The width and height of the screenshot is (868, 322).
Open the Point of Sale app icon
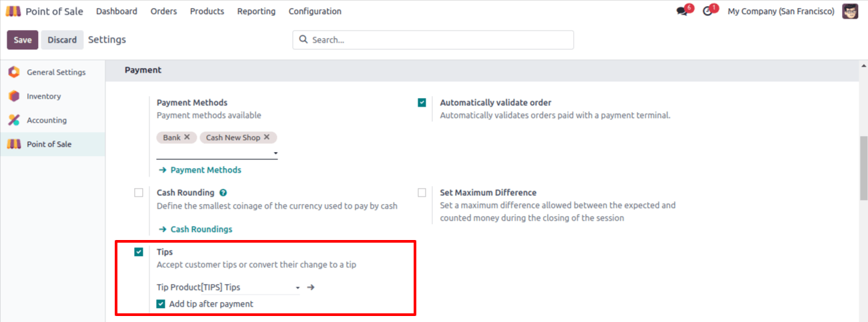click(13, 11)
